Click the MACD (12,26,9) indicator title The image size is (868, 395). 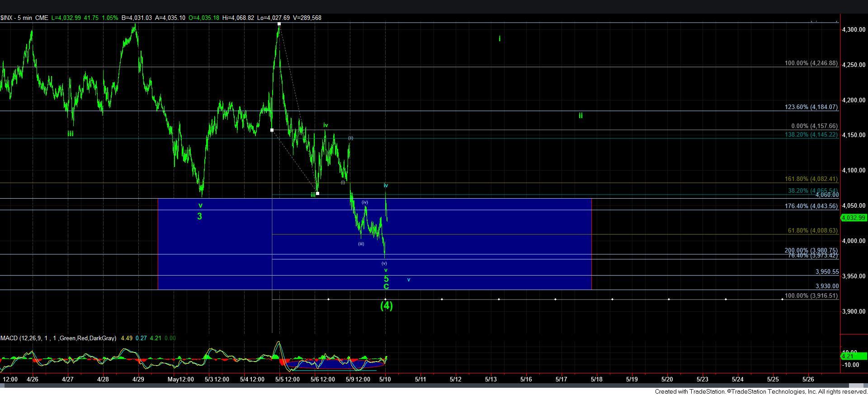[58, 338]
